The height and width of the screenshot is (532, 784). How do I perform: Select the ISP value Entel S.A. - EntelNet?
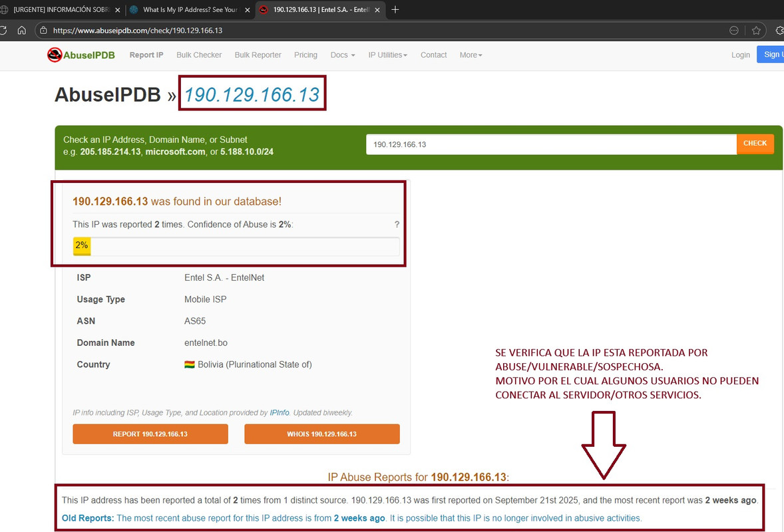pyautogui.click(x=224, y=278)
